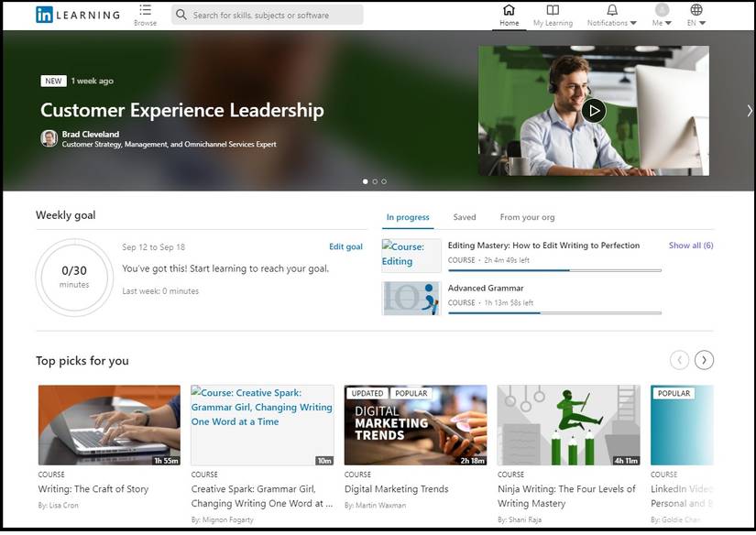The height and width of the screenshot is (535, 756).
Task: Open Writing: The Craft of Story thumbnail
Action: [109, 425]
